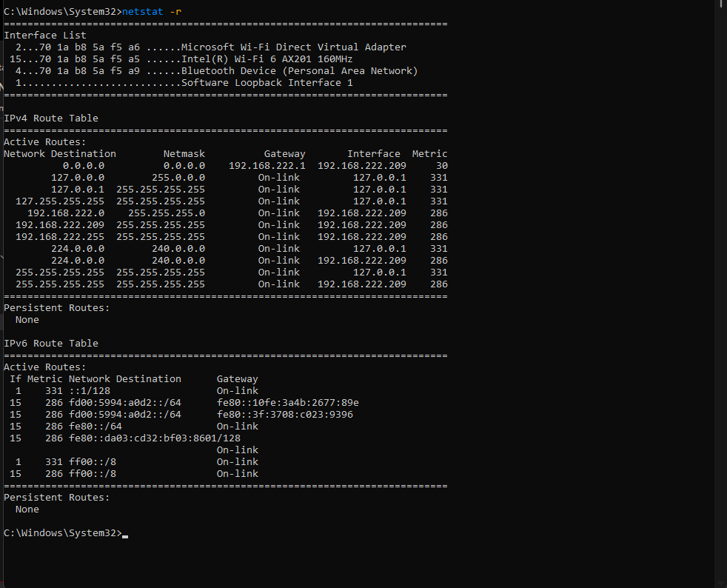Select the default gateway 192.168.222.1
Image resolution: width=727 pixels, height=588 pixels.
[x=267, y=166]
